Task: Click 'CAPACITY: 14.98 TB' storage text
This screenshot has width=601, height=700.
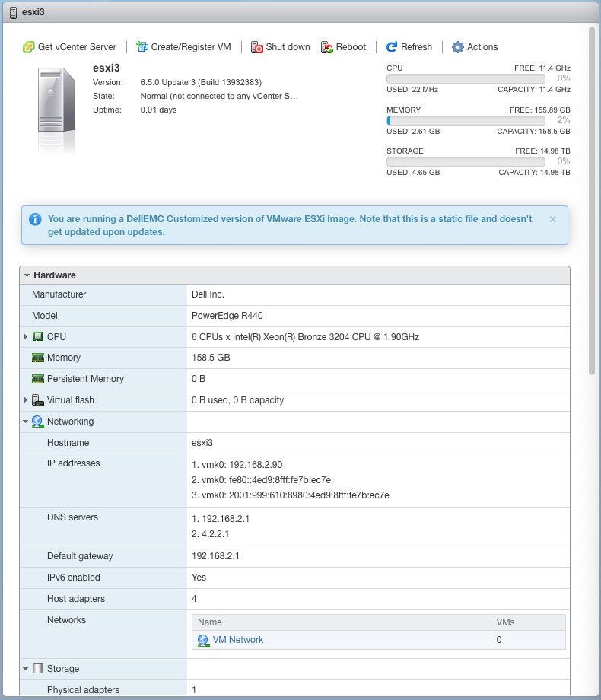Action: click(x=535, y=172)
